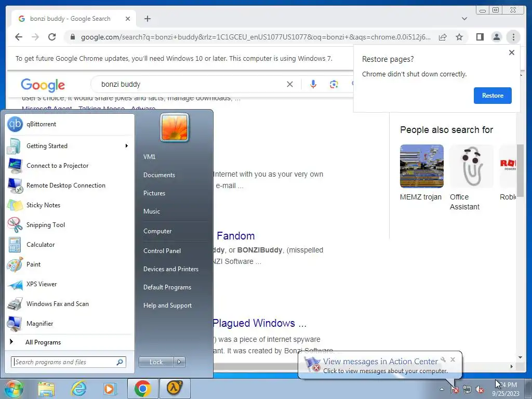Clear the Google search query

point(290,84)
